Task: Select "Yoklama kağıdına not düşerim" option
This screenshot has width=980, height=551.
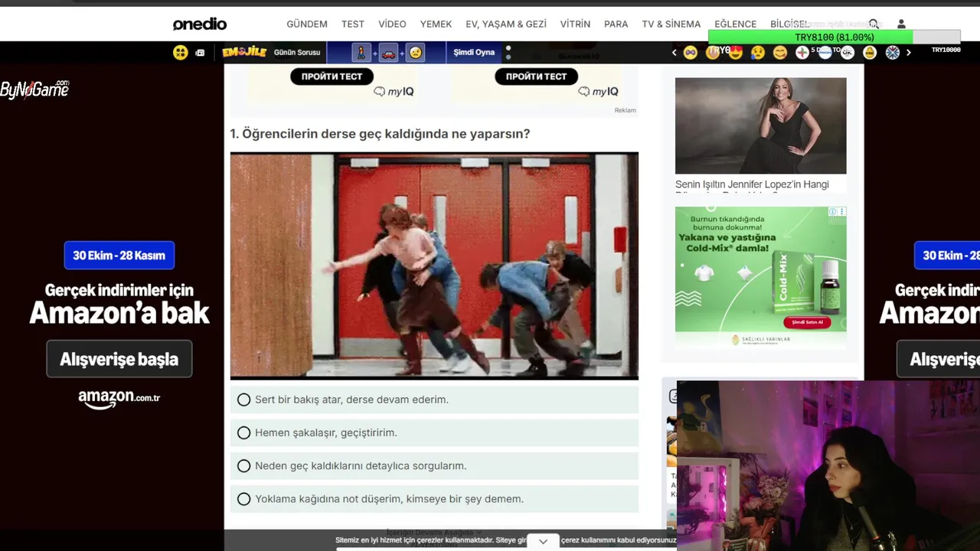Action: [434, 499]
